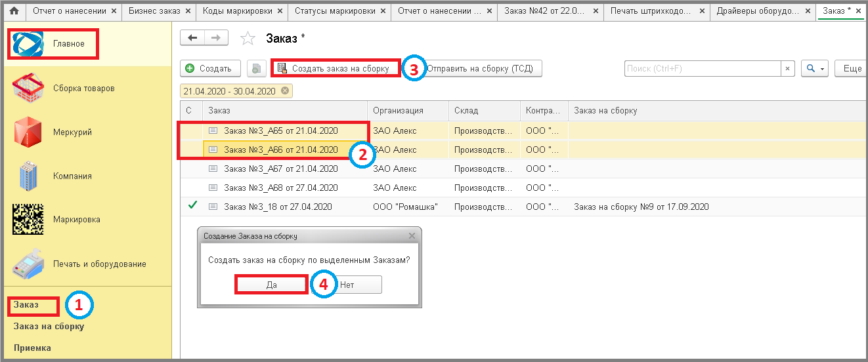Sort by the Организация column header

408,111
